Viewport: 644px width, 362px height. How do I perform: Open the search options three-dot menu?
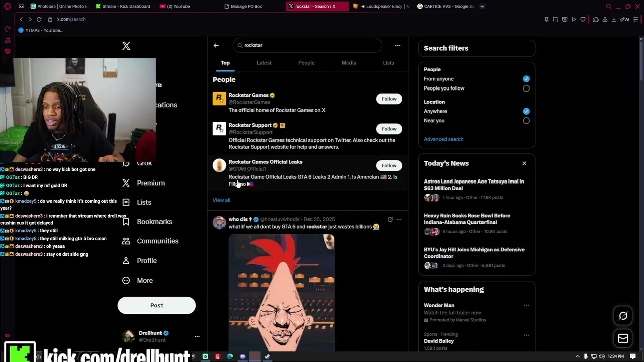pyautogui.click(x=398, y=45)
